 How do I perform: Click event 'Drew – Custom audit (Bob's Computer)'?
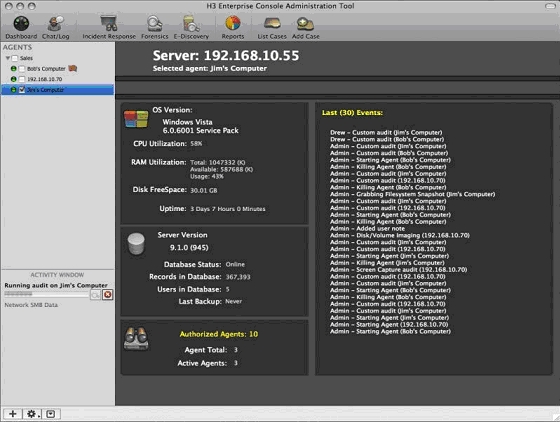pos(387,139)
